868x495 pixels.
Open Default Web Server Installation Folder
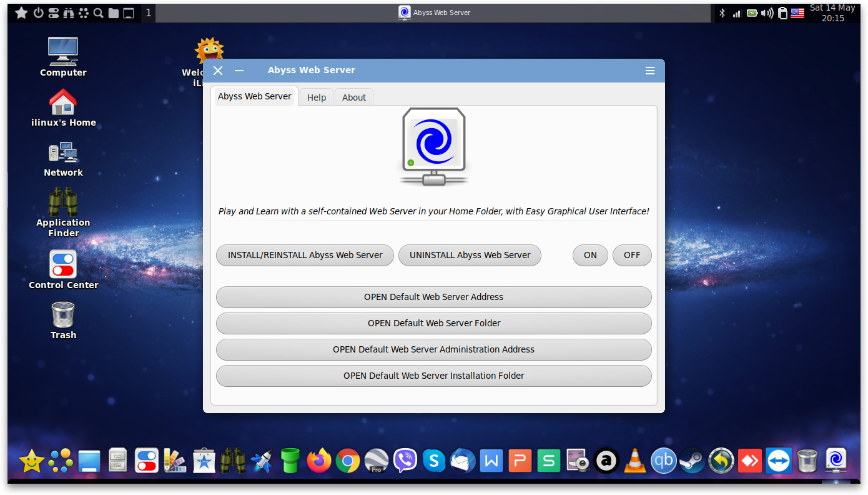click(434, 376)
